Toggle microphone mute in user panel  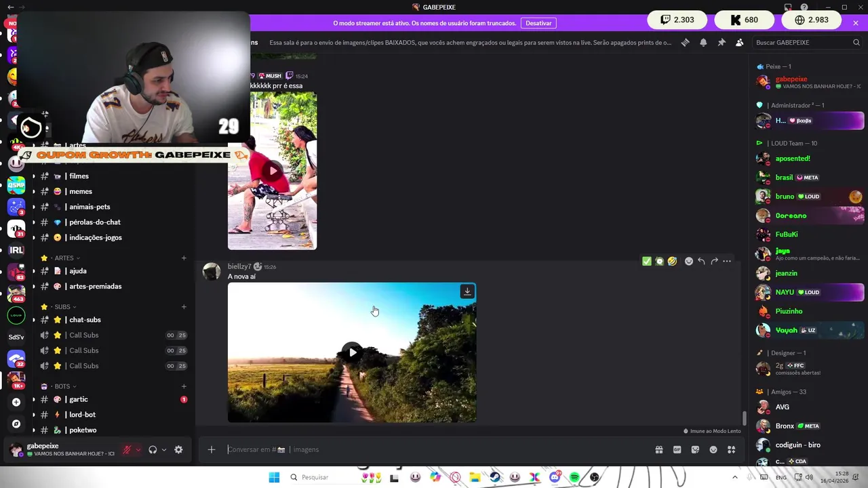pos(127,449)
